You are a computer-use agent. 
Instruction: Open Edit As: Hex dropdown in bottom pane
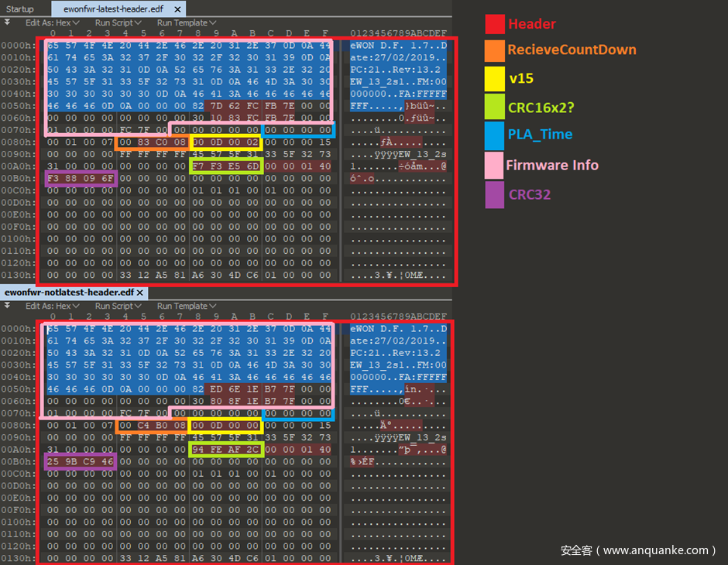pyautogui.click(x=52, y=306)
